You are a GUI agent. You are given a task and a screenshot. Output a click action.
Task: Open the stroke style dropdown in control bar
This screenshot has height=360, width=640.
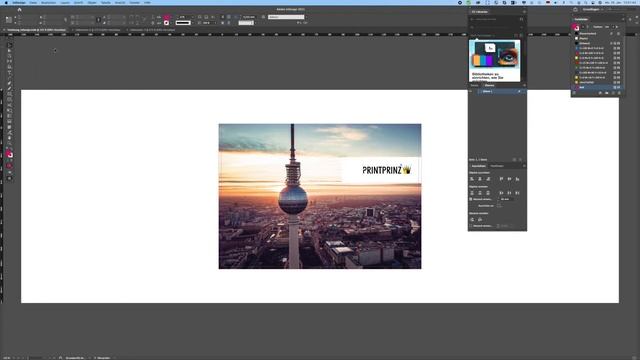pyautogui.click(x=184, y=23)
